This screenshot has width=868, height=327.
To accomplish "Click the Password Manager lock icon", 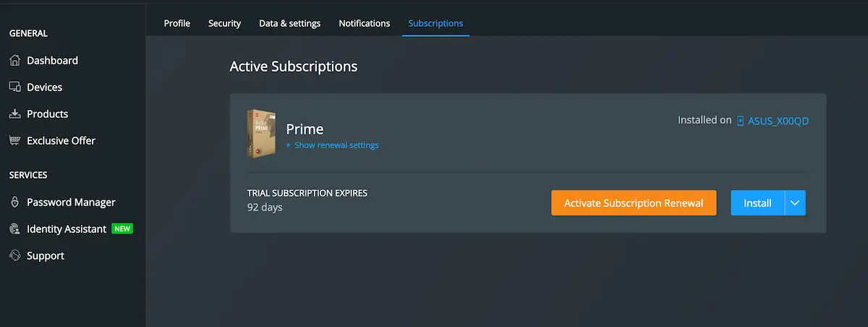I will coord(14,202).
